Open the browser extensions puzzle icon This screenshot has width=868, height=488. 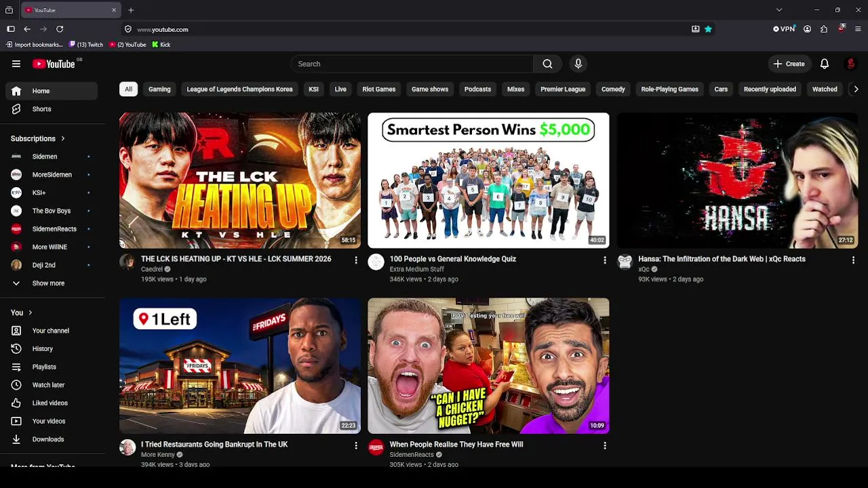(x=824, y=29)
